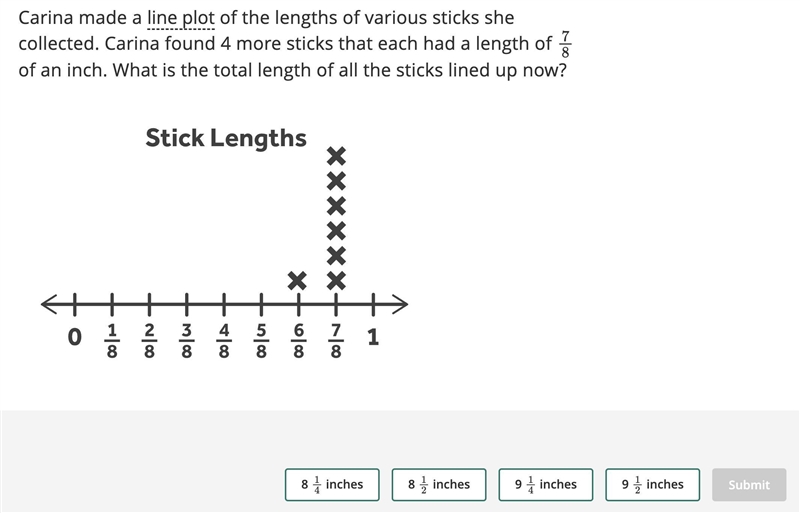Click the grayed-out Submit button

click(749, 484)
